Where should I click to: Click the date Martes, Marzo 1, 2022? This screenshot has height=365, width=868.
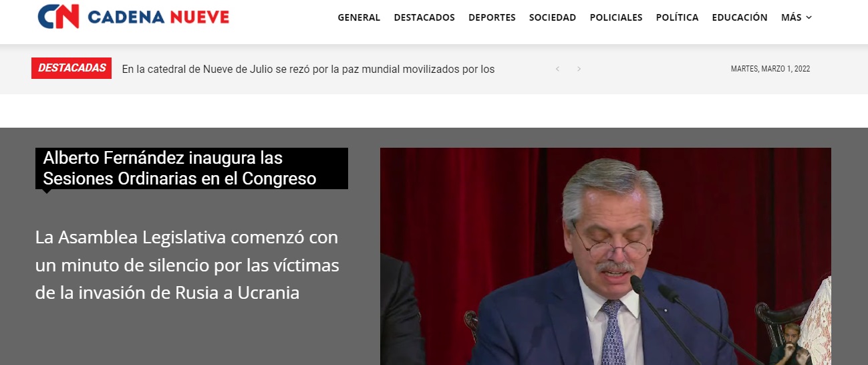[770, 69]
